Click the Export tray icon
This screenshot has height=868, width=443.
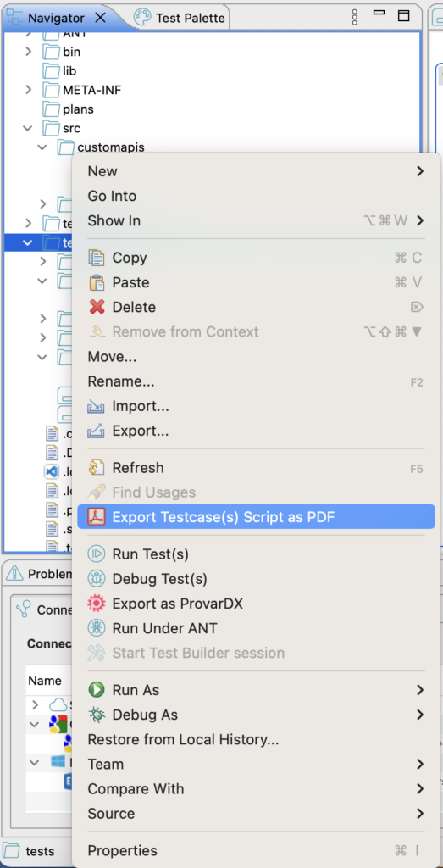pyautogui.click(x=97, y=431)
